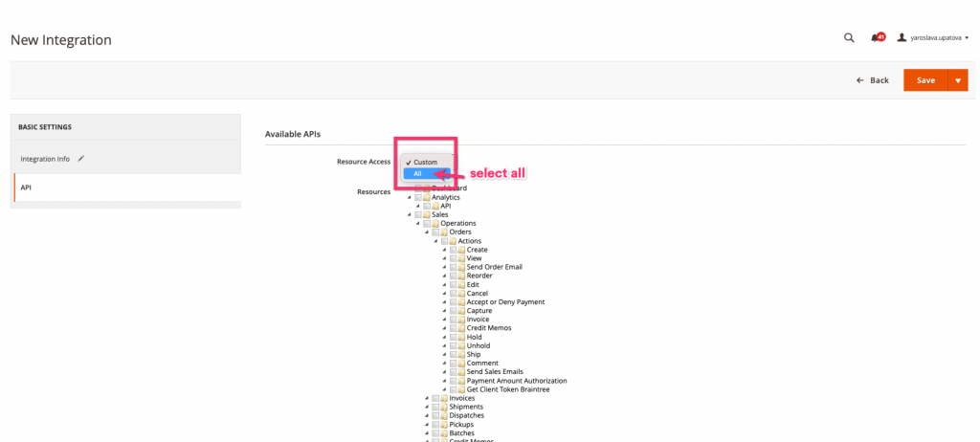The height and width of the screenshot is (442, 980).
Task: Tick the Send Order Email checkbox
Action: pos(453,267)
